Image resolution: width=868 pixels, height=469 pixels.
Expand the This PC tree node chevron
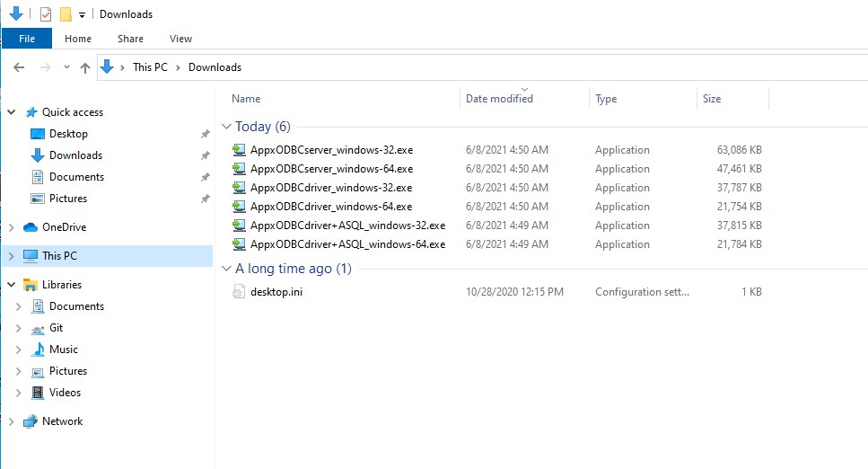[11, 256]
